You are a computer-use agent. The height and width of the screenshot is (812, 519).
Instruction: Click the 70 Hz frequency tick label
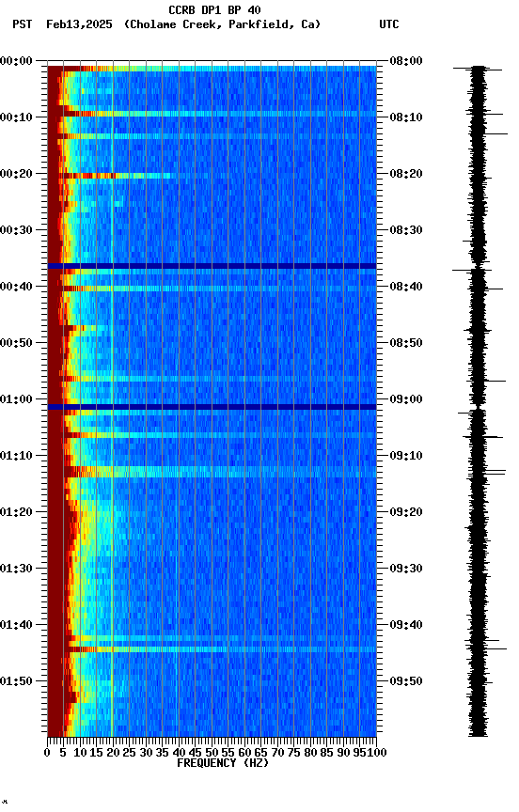[277, 753]
